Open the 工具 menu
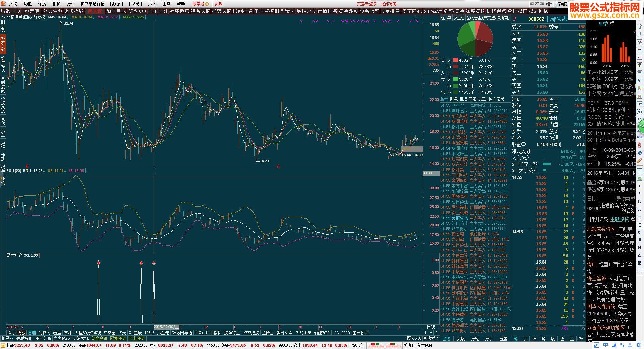 click(x=166, y=4)
